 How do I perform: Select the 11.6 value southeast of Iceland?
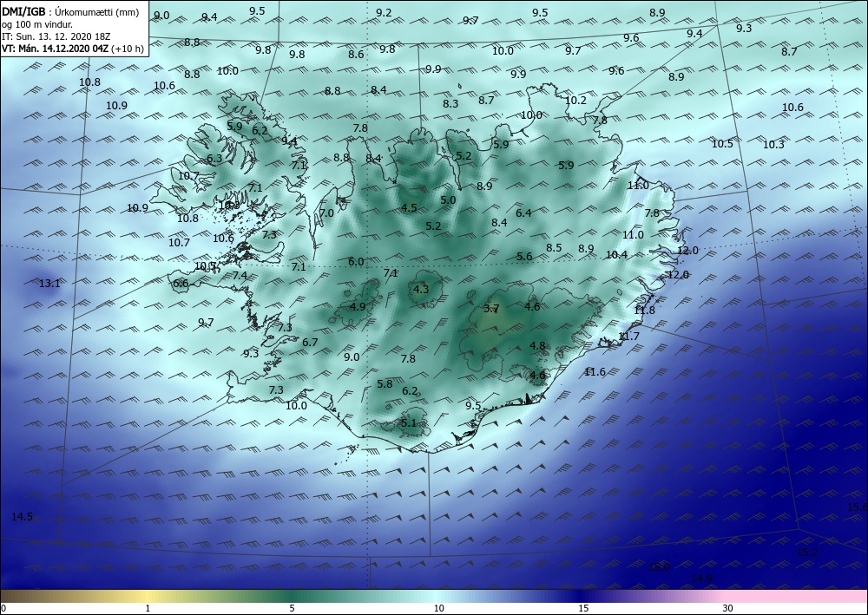[x=595, y=371]
